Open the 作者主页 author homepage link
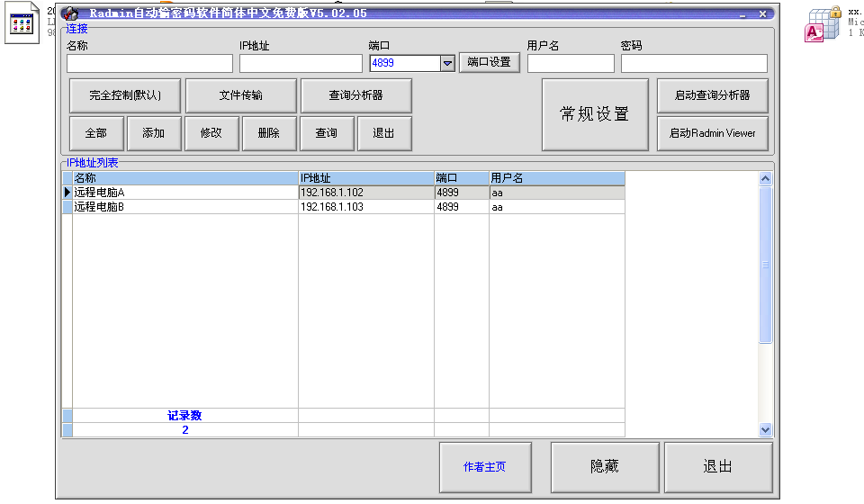The image size is (864, 504). coord(485,467)
